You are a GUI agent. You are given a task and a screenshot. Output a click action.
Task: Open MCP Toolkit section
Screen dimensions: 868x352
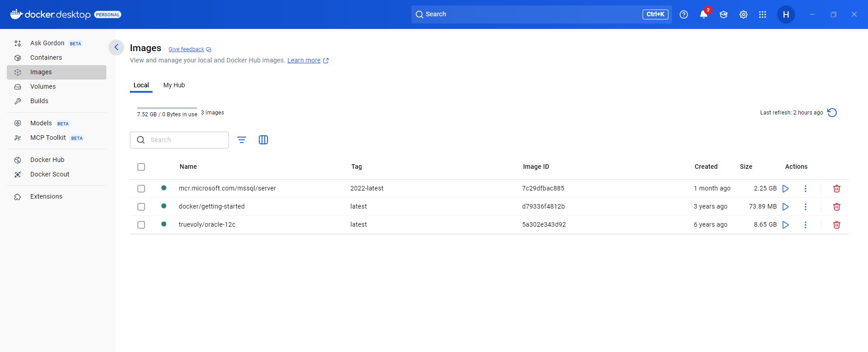click(x=57, y=138)
